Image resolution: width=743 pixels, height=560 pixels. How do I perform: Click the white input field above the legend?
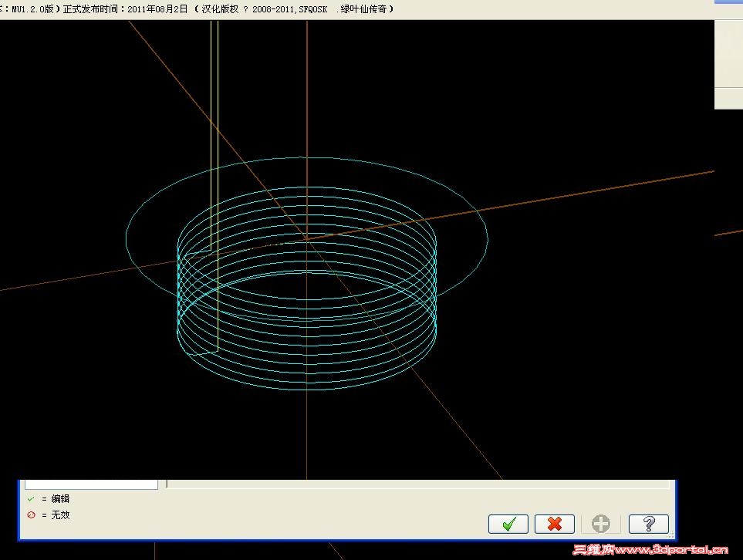click(91, 484)
